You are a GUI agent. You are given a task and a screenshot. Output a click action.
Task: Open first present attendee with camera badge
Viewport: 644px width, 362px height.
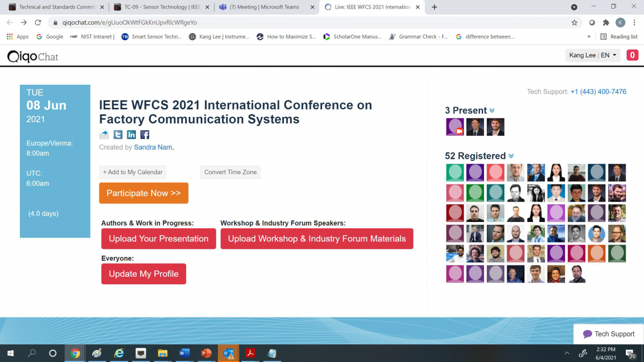(x=455, y=127)
